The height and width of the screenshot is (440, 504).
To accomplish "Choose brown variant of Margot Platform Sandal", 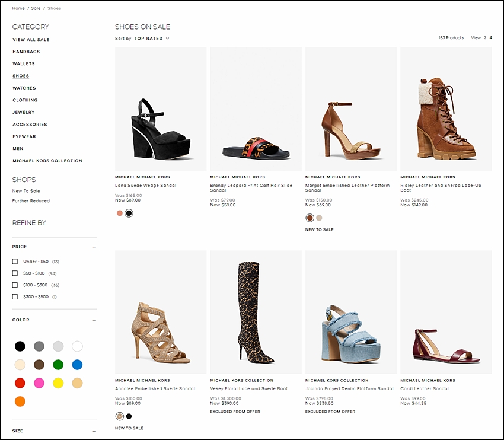I will (310, 218).
